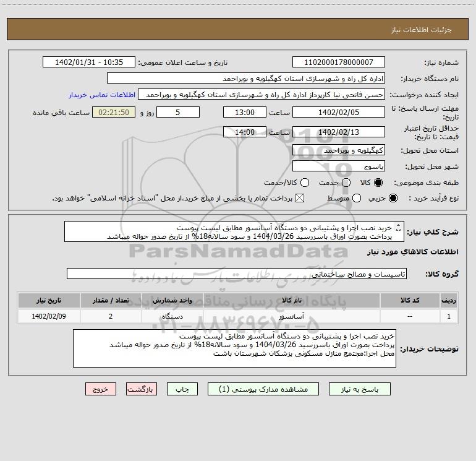Click delivery city field یاسوج
The height and width of the screenshot is (461, 476).
[339, 166]
